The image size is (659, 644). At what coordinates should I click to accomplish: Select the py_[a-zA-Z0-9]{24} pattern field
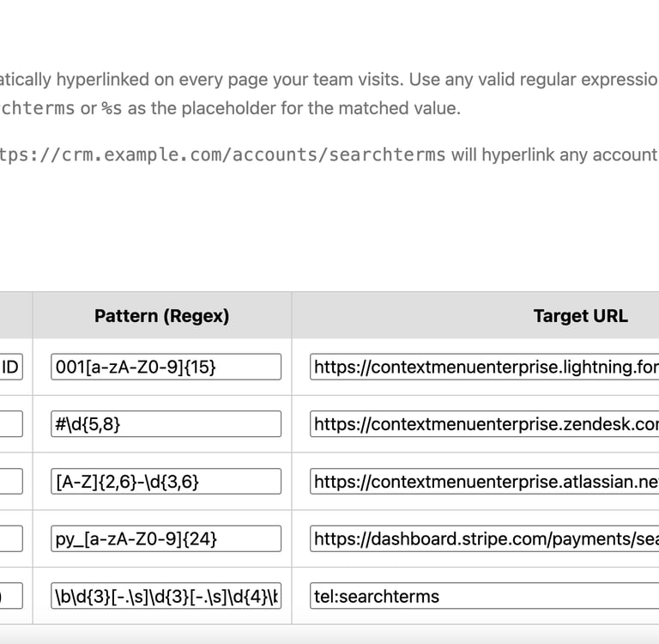tap(166, 538)
